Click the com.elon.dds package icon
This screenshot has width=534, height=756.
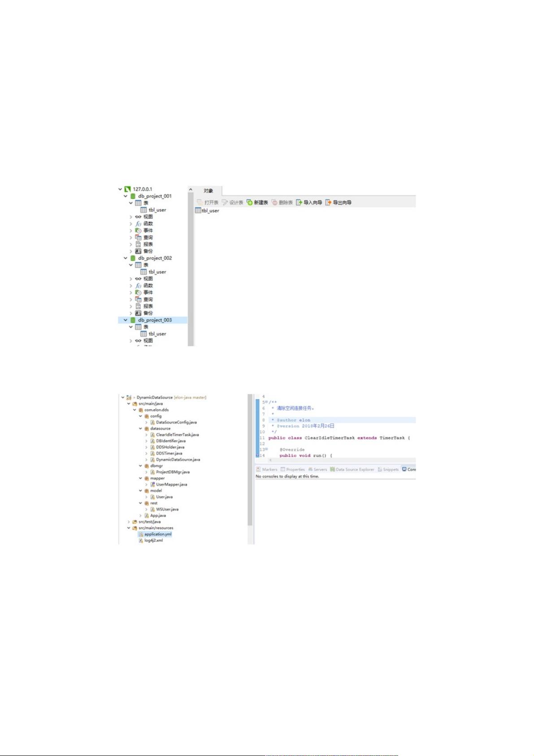click(140, 410)
